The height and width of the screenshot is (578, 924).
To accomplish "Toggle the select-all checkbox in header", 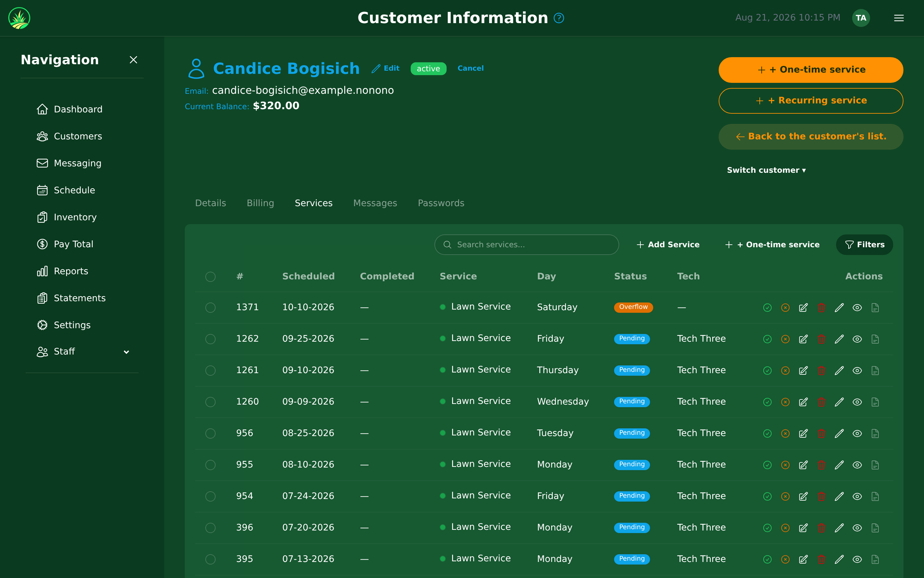I will point(210,277).
